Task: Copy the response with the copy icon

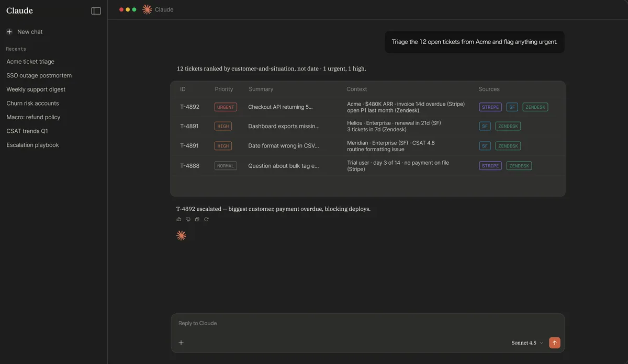Action: click(x=197, y=219)
